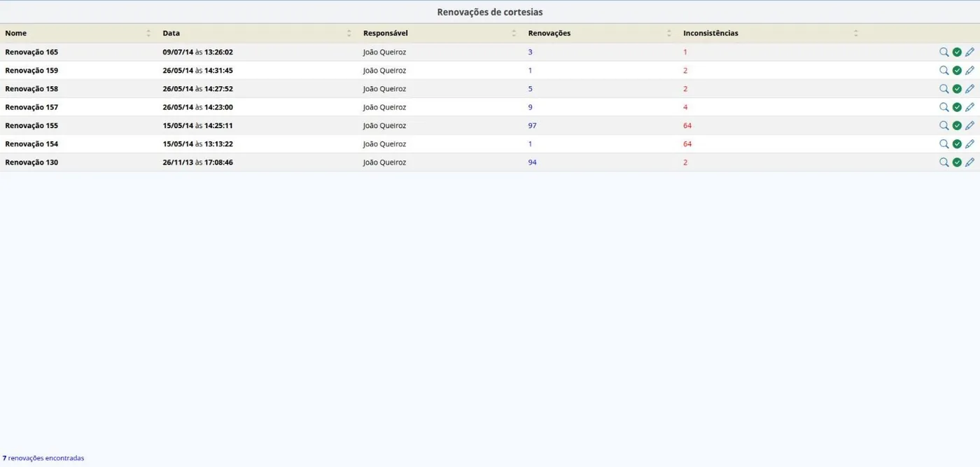This screenshot has height=467, width=980.
Task: Select the name cell "Renovação 165"
Action: click(x=31, y=52)
